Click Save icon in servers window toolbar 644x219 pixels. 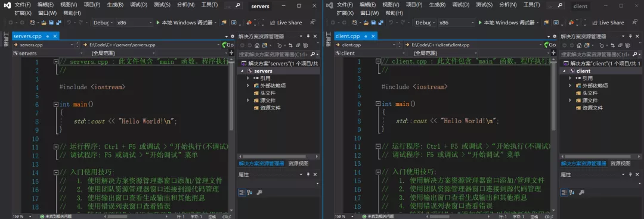pyautogui.click(x=51, y=23)
